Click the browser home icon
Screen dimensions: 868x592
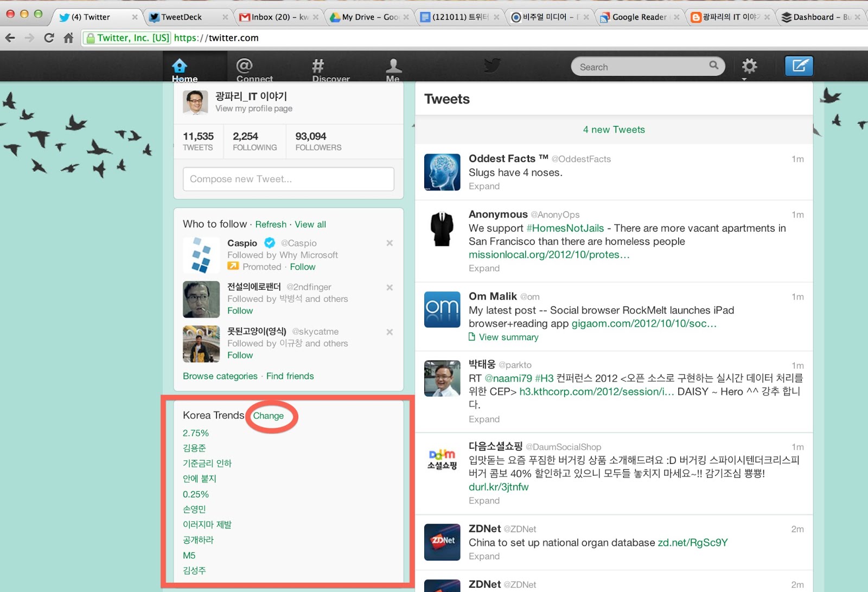[x=68, y=38]
